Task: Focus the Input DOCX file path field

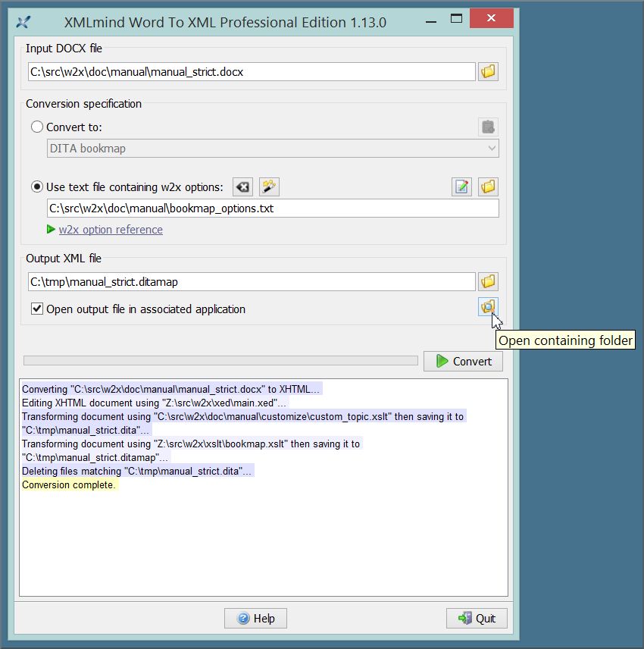Action: (252, 72)
